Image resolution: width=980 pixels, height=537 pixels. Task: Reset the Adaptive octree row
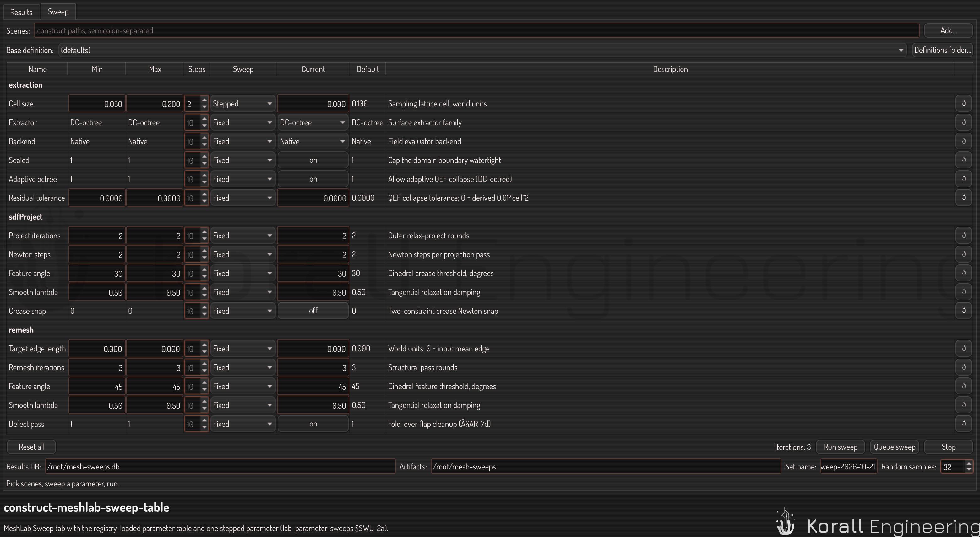click(964, 179)
